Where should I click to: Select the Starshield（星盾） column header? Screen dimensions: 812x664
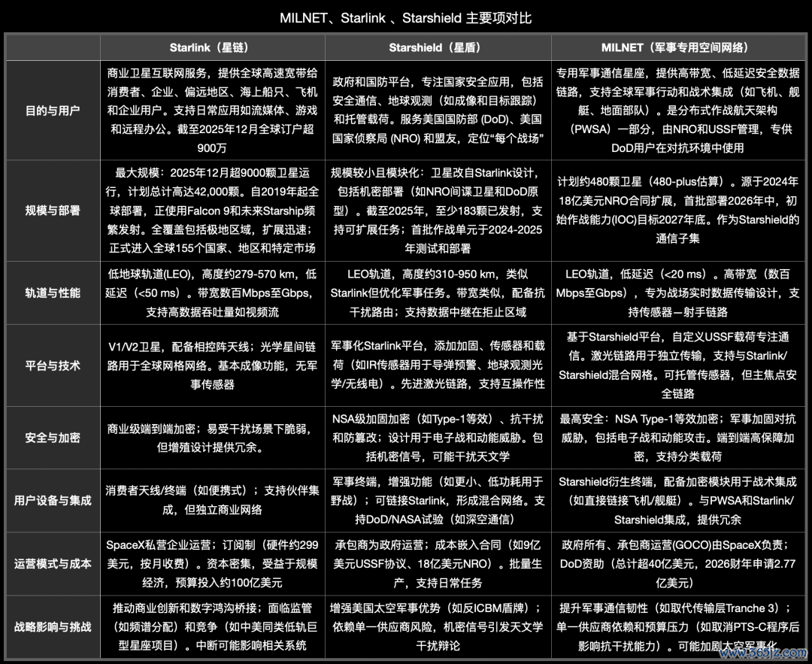[438, 47]
